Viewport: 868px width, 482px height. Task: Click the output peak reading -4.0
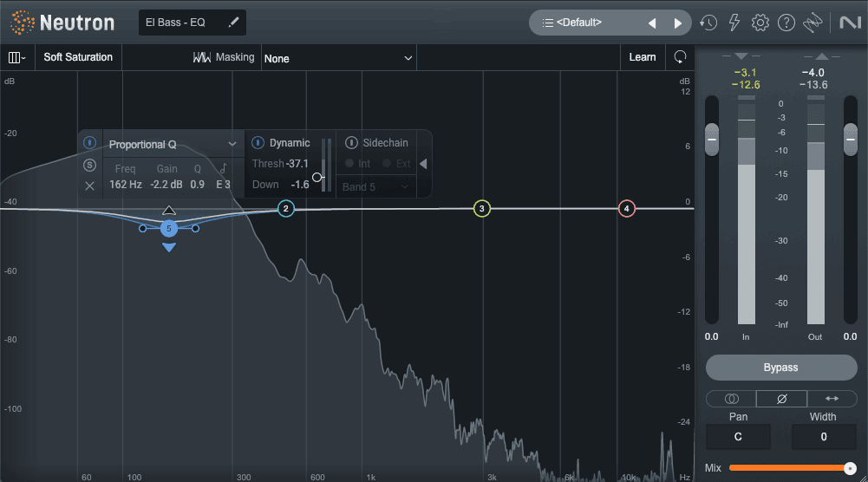(813, 73)
